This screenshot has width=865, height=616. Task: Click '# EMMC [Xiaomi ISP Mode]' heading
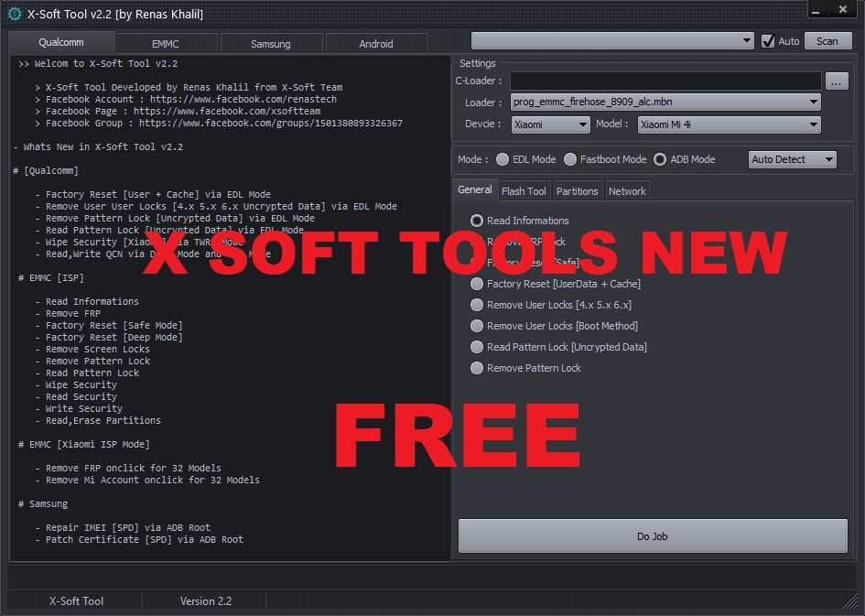coord(84,444)
